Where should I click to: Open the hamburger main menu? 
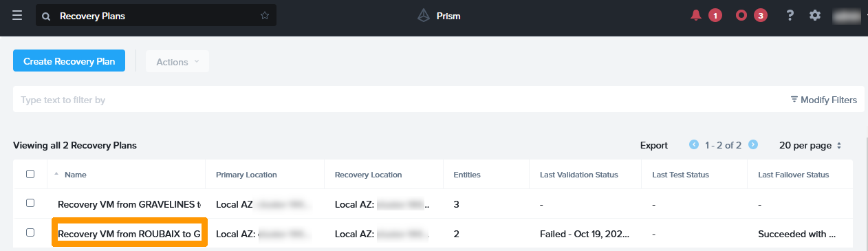coord(17,15)
